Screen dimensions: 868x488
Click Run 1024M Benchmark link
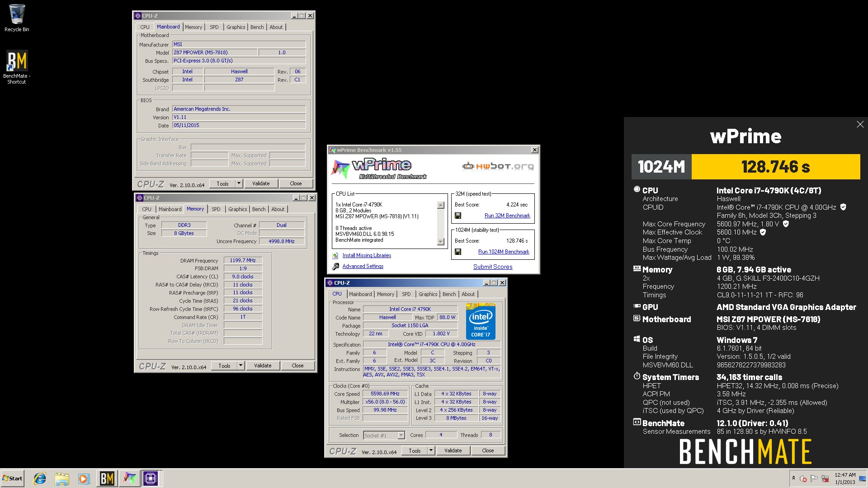504,252
